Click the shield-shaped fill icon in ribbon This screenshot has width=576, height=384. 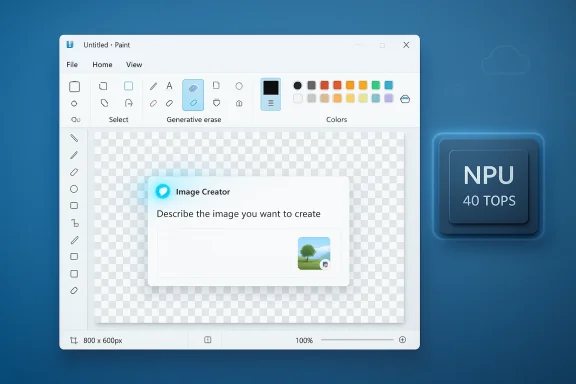pyautogui.click(x=216, y=103)
